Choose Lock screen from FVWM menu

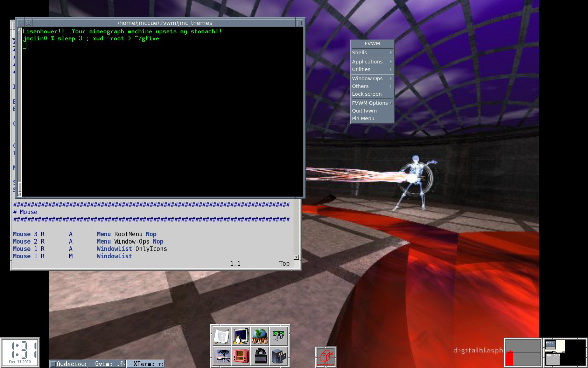[372, 94]
